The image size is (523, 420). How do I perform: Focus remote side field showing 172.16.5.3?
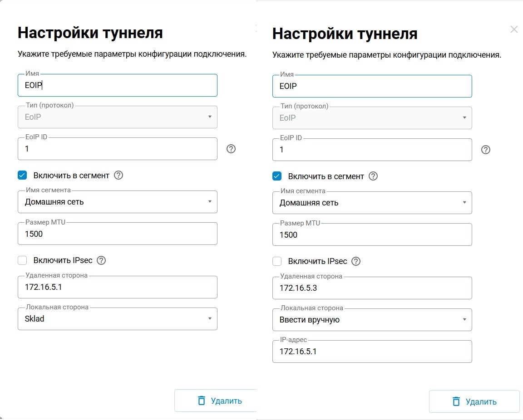pyautogui.click(x=372, y=288)
